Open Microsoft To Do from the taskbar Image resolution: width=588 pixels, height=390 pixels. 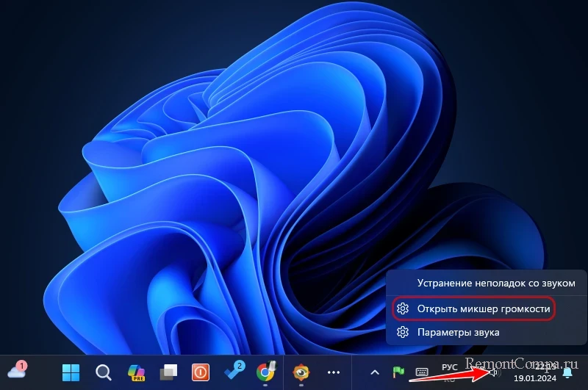coord(234,371)
